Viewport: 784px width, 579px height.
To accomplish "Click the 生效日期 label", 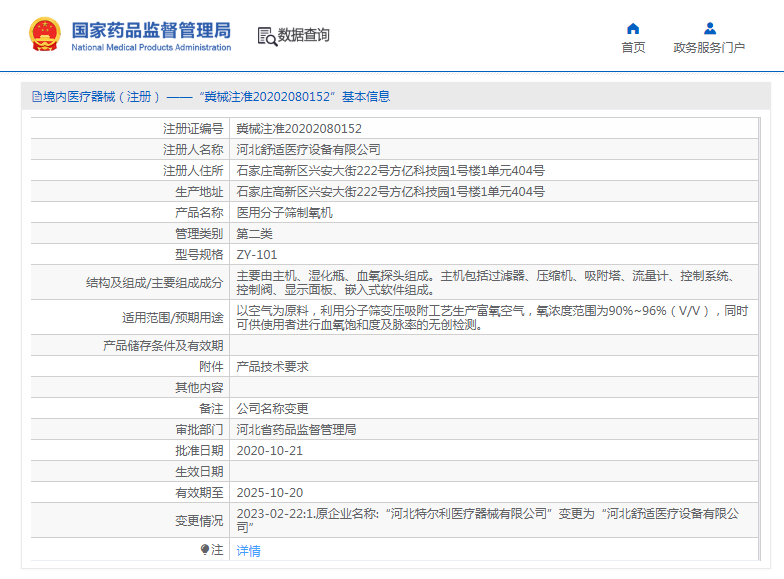I will pyautogui.click(x=199, y=472).
